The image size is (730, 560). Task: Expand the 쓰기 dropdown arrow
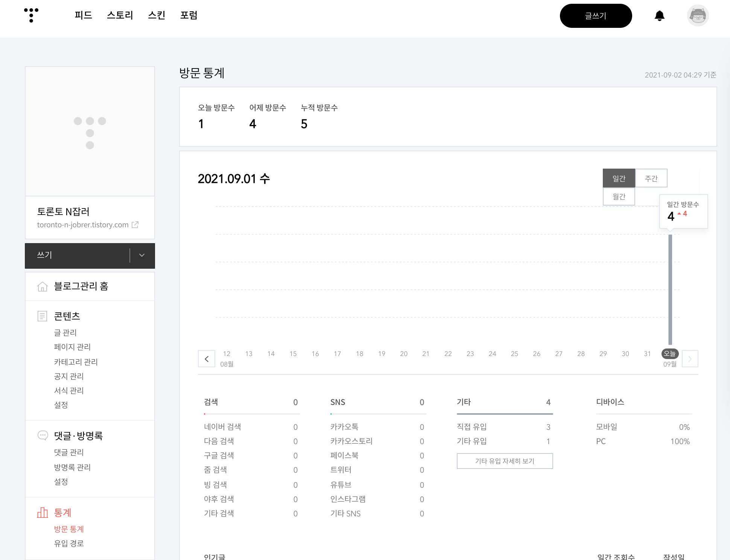pos(142,255)
